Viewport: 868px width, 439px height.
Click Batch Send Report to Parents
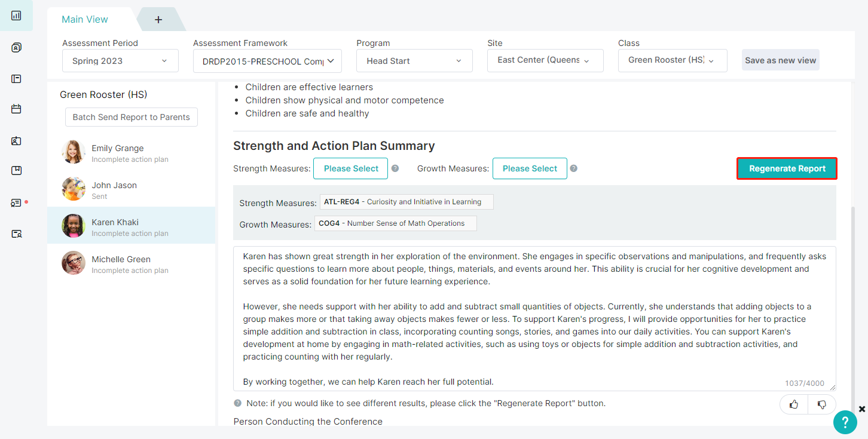[x=132, y=117]
